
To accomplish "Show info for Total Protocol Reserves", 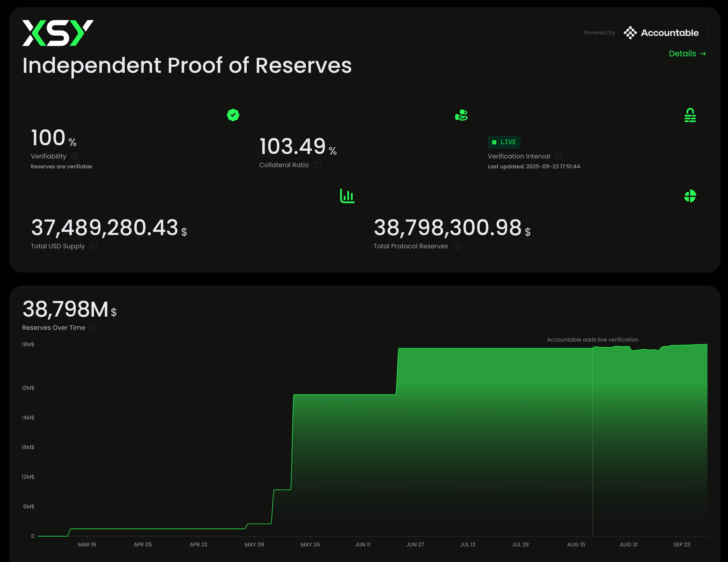I will click(x=457, y=247).
